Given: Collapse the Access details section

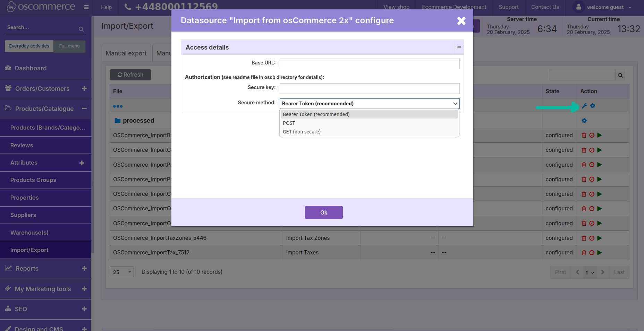Looking at the screenshot, I should pos(459,47).
